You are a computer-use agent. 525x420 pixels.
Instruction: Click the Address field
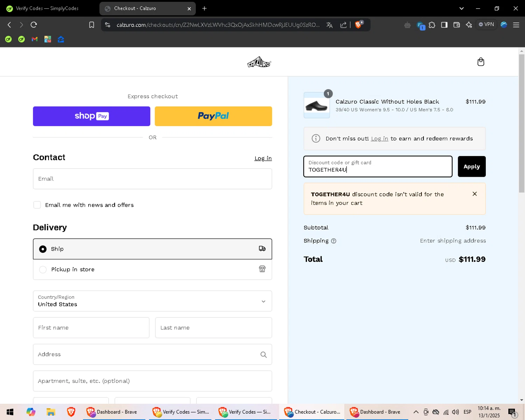click(152, 355)
